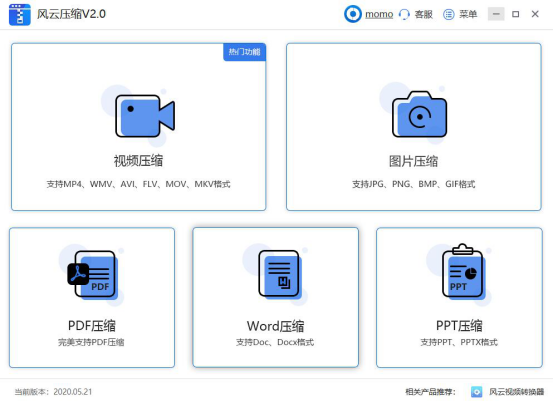Select the 图片压缩 title

(413, 161)
